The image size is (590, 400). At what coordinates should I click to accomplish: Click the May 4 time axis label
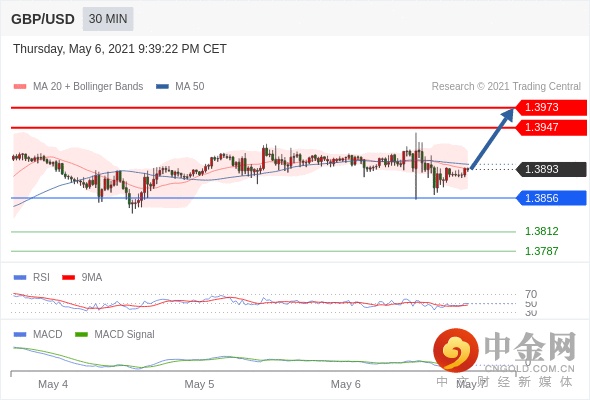point(53,384)
